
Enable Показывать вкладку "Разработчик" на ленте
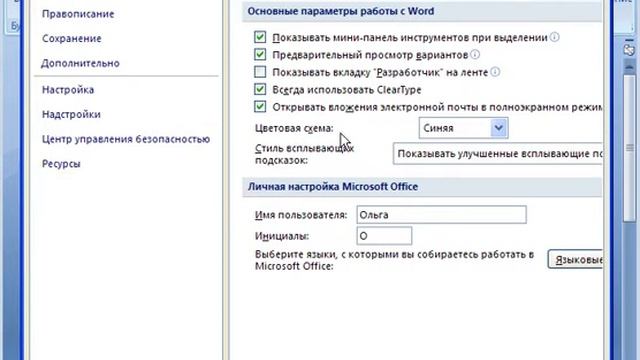(260, 72)
